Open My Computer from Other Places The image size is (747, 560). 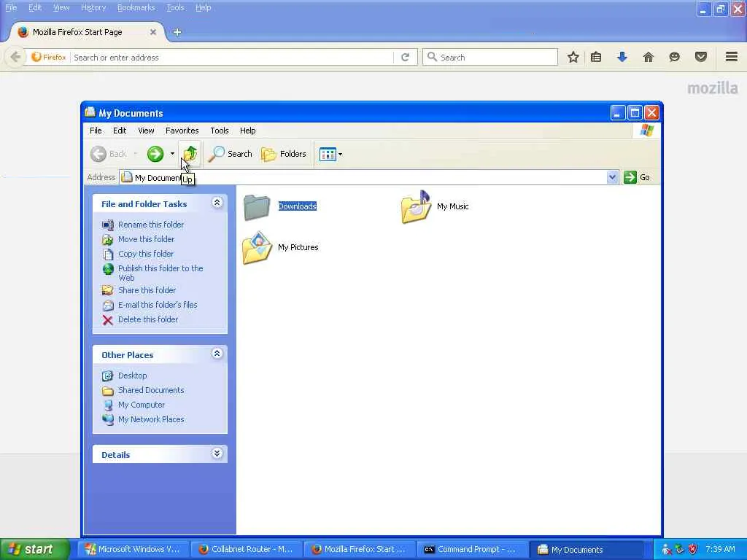coord(142,405)
